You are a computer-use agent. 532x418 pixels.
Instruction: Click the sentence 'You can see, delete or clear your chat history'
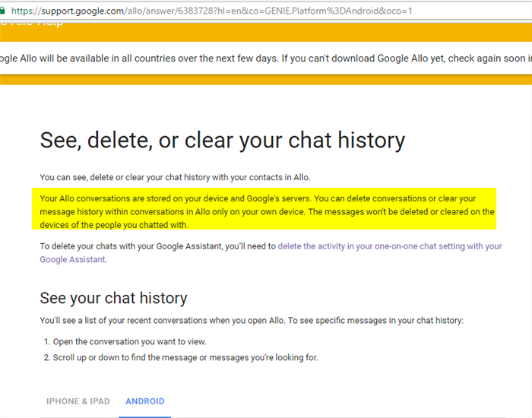pos(175,177)
